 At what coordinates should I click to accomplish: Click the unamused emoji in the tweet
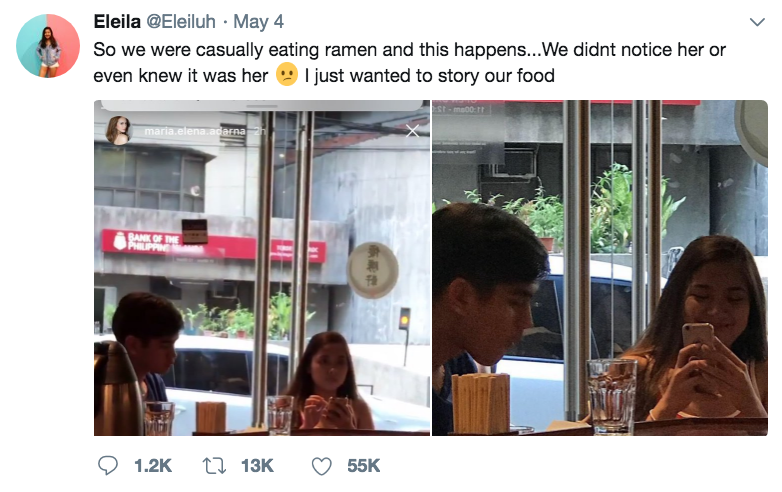(x=287, y=74)
